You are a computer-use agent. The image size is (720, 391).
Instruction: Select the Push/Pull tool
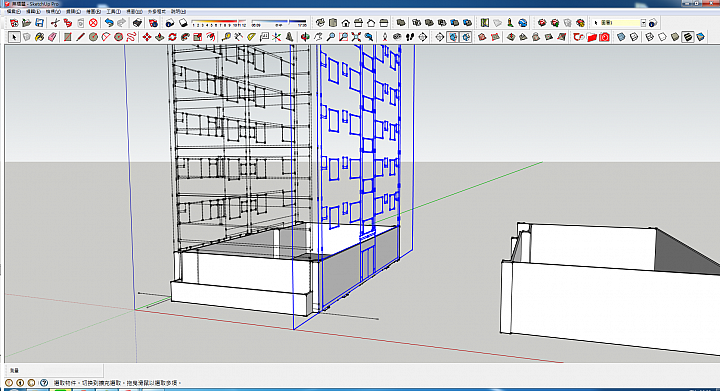[160, 37]
